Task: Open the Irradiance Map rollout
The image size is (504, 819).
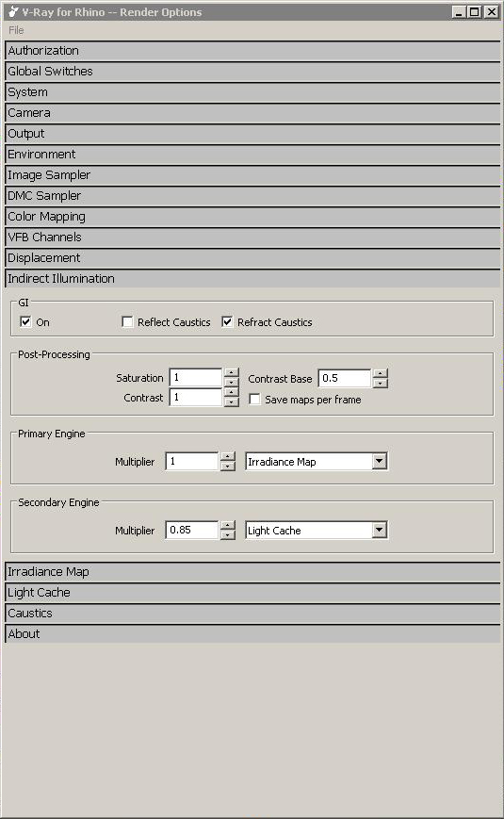Action: (252, 572)
